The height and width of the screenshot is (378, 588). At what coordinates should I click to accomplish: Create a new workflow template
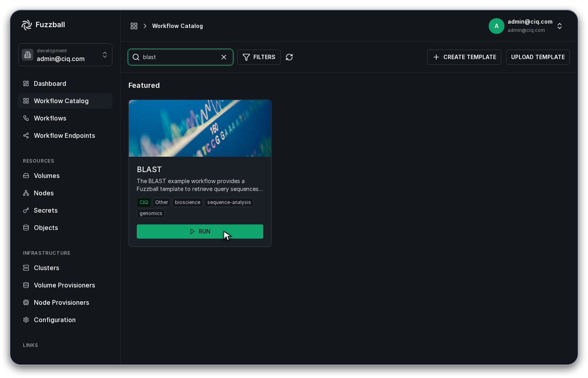[464, 57]
